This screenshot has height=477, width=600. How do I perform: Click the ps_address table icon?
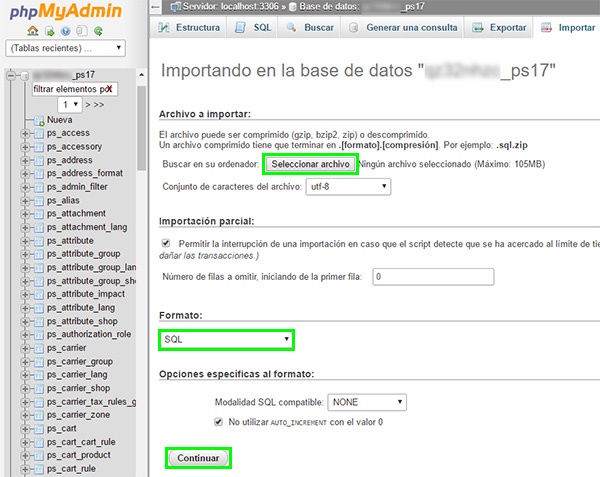39,161
